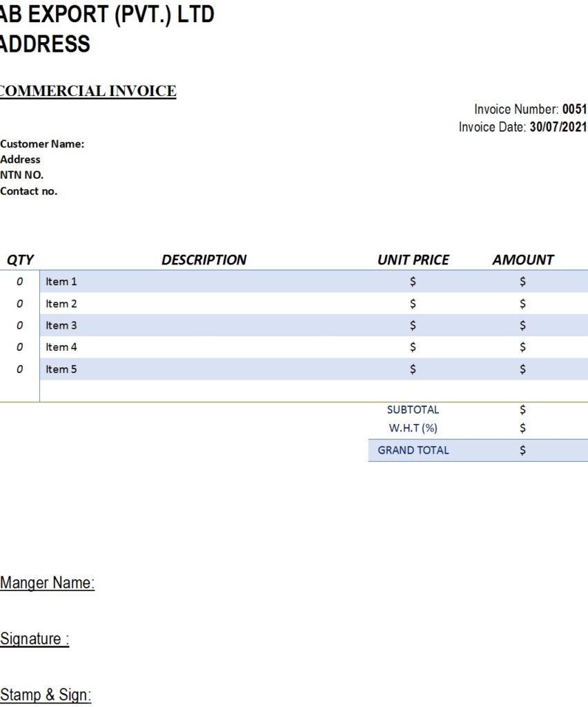Click the QTY column header

20,260
